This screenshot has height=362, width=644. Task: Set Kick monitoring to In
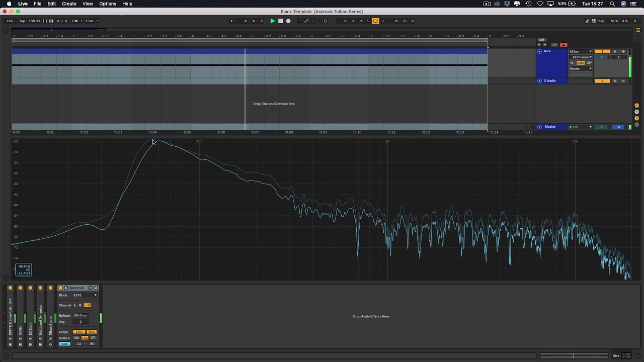pyautogui.click(x=572, y=63)
